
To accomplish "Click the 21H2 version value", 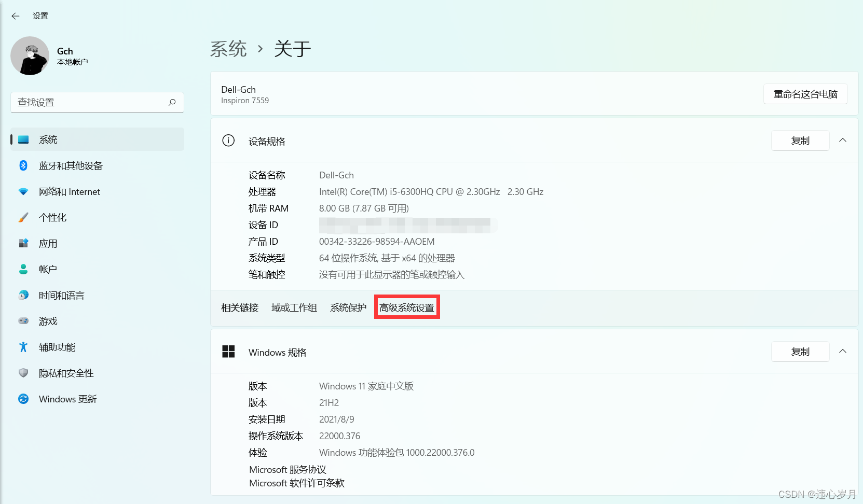I will coord(329,403).
